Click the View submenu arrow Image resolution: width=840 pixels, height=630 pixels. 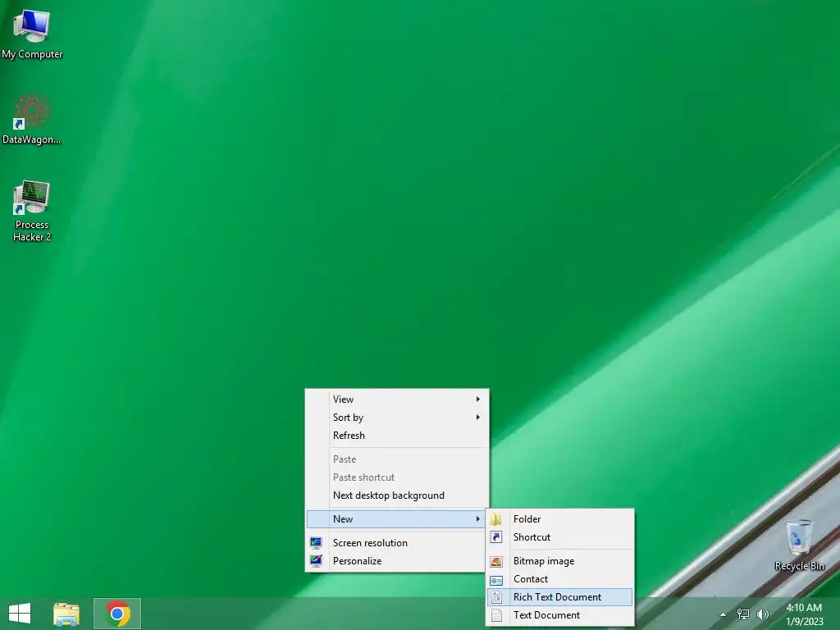coord(478,399)
